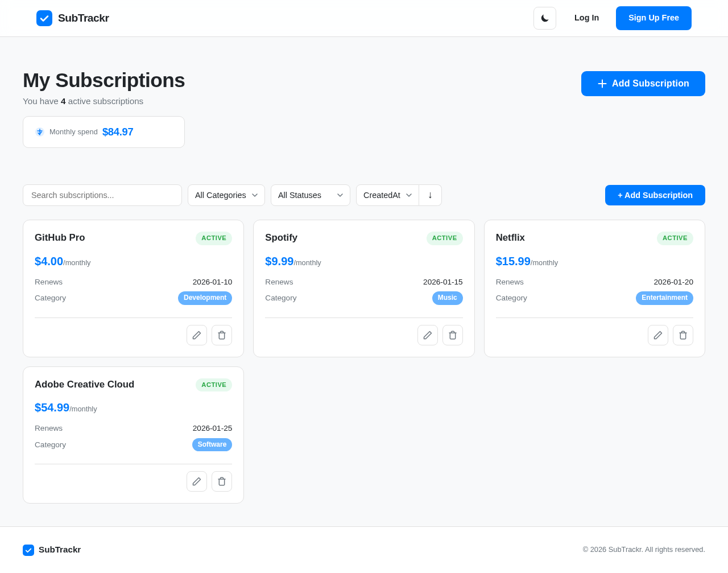Delete the GitHub Pro subscription
The width and height of the screenshot is (728, 573).
[222, 335]
